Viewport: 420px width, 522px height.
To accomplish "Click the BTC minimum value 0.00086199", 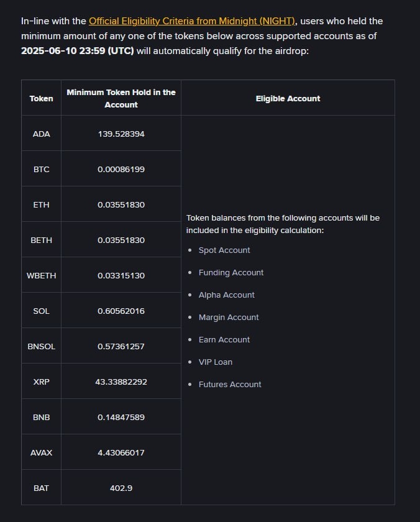I will (x=121, y=169).
